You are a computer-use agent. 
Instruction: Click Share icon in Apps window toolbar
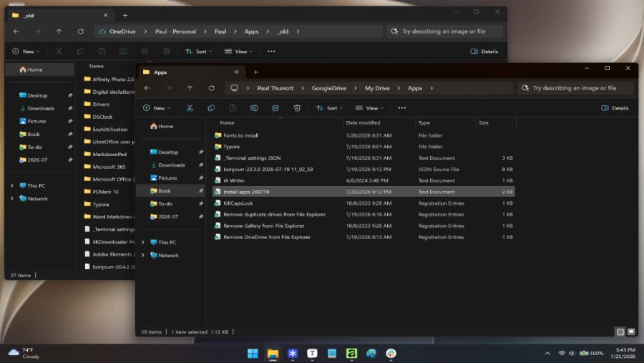(x=275, y=108)
